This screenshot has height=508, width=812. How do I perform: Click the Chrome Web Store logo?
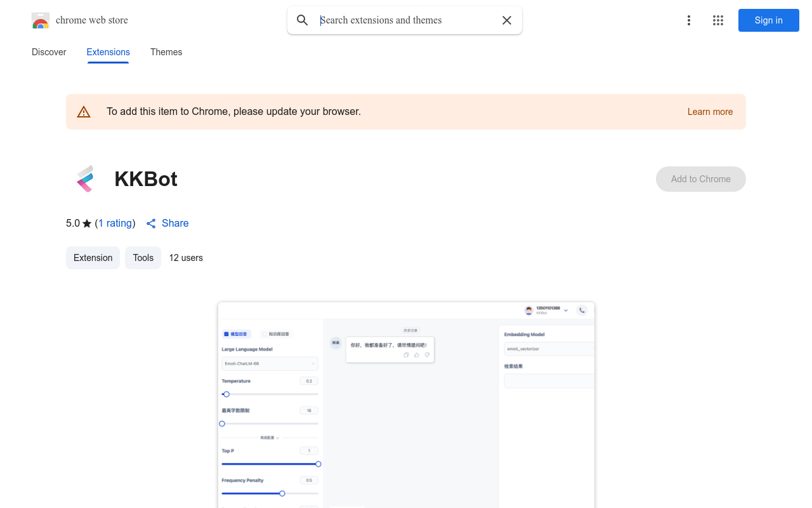click(41, 20)
